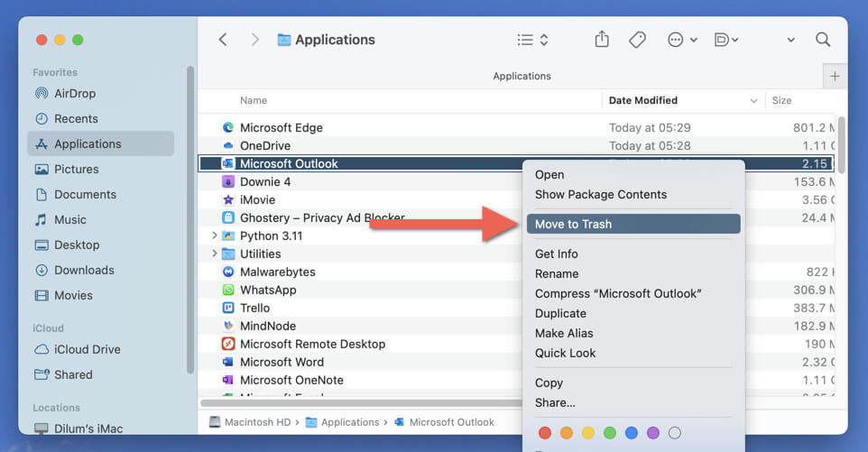Choose Duplicate in context menu

pos(633,314)
